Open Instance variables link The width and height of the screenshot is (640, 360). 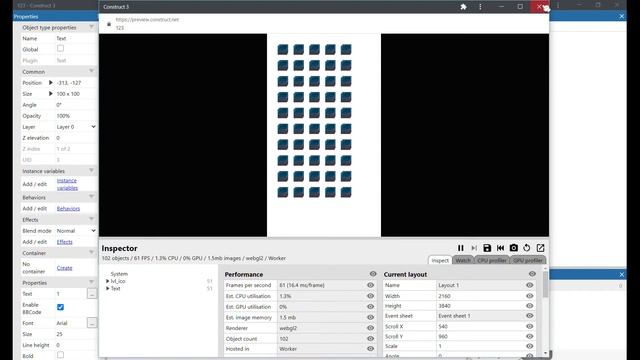67,184
